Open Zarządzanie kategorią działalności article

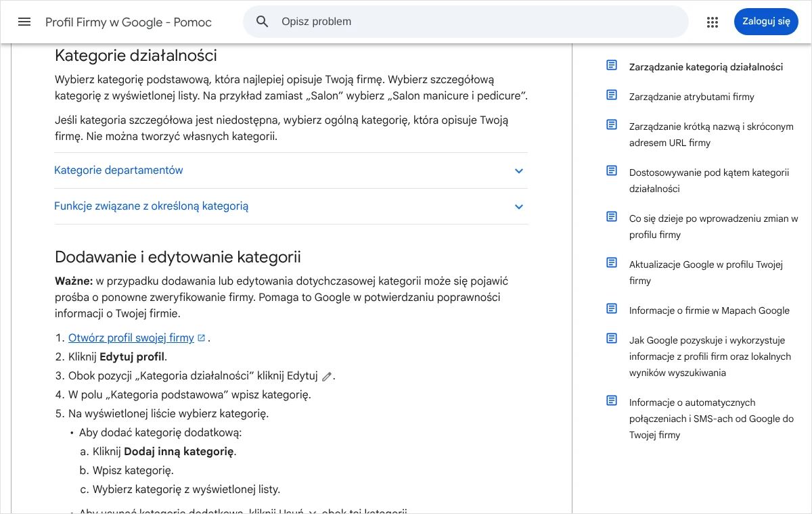click(706, 67)
